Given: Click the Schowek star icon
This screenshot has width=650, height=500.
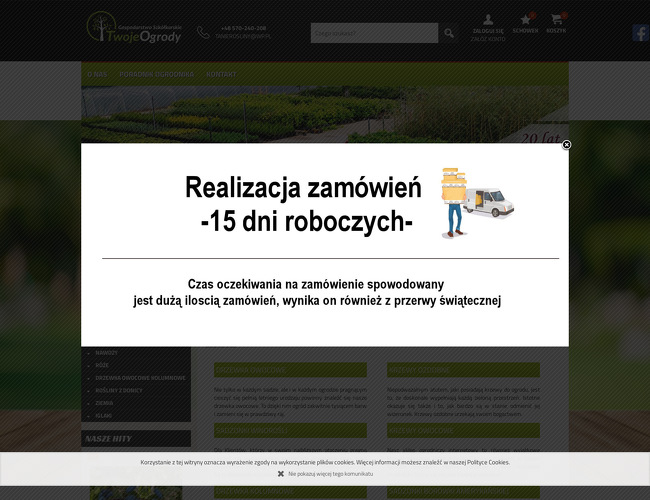Looking at the screenshot, I should tap(526, 19).
